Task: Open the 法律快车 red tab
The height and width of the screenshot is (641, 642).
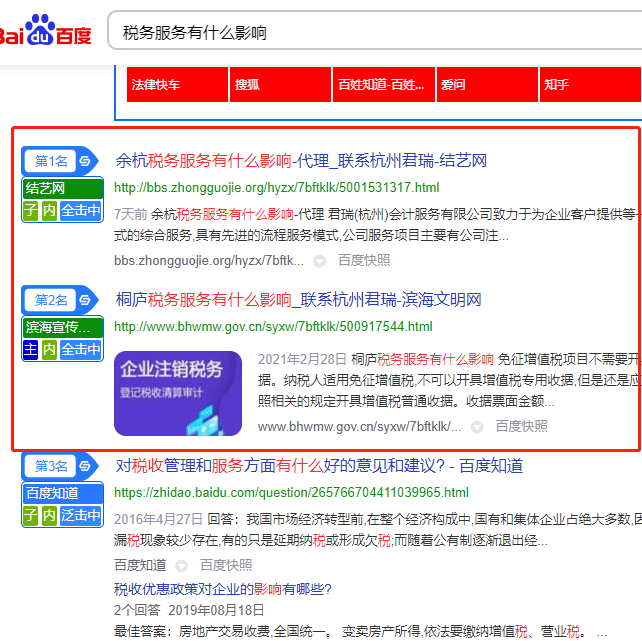Action: pyautogui.click(x=177, y=85)
